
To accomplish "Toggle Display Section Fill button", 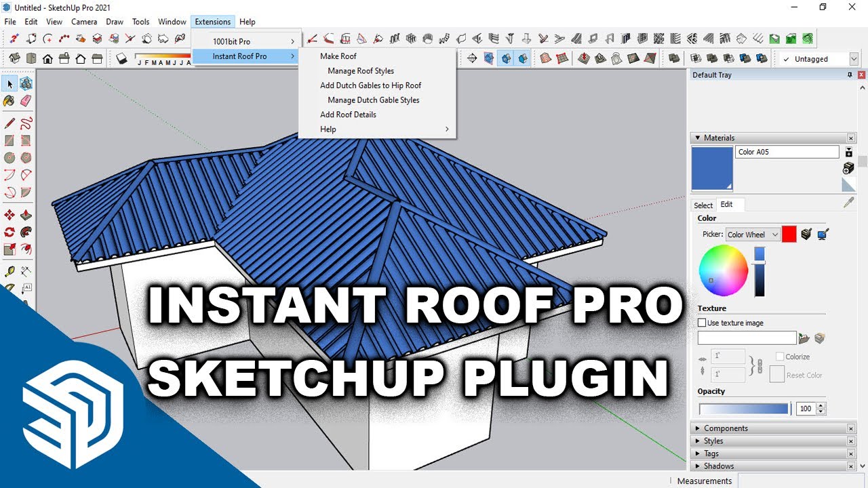I will click(522, 58).
